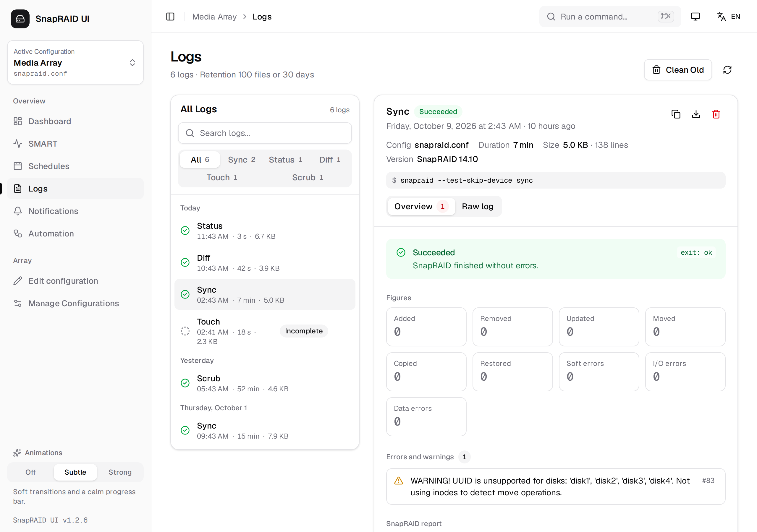Switch to the Raw log tab

click(x=477, y=206)
